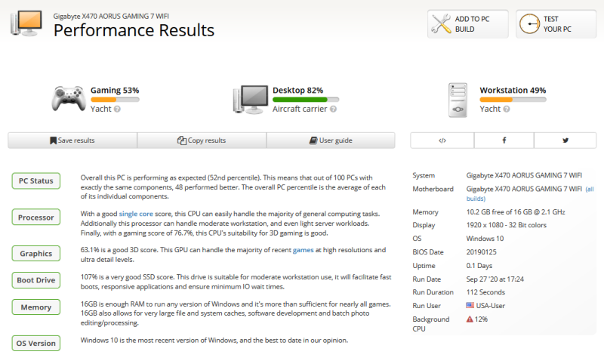Click the Graphics button
This screenshot has height=364, width=604.
point(35,254)
